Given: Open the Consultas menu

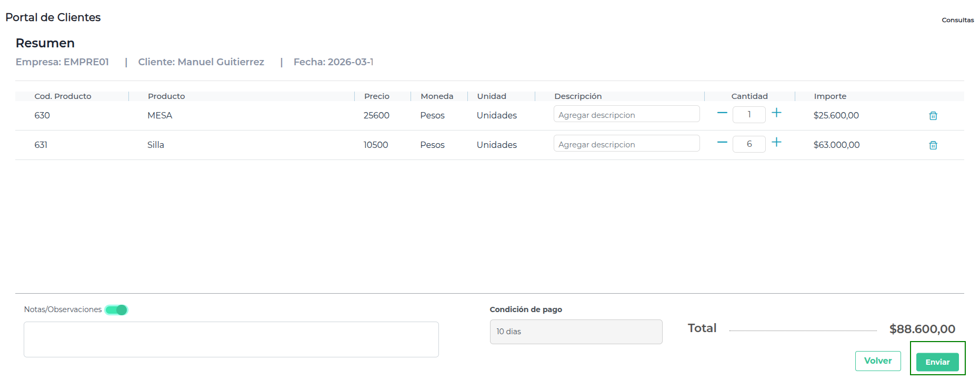Looking at the screenshot, I should (x=957, y=20).
